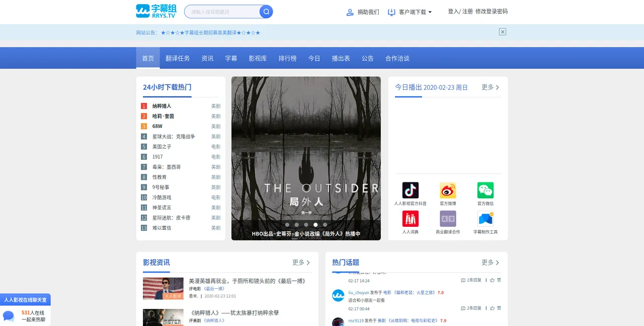Open the 合作洽谈 menu item
The width and height of the screenshot is (644, 326).
[397, 58]
